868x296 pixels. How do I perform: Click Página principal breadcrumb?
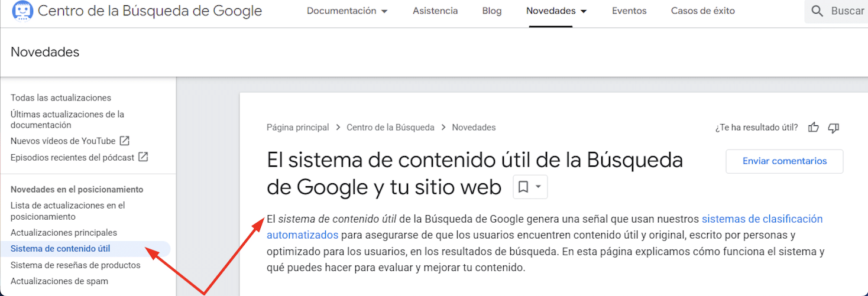298,127
